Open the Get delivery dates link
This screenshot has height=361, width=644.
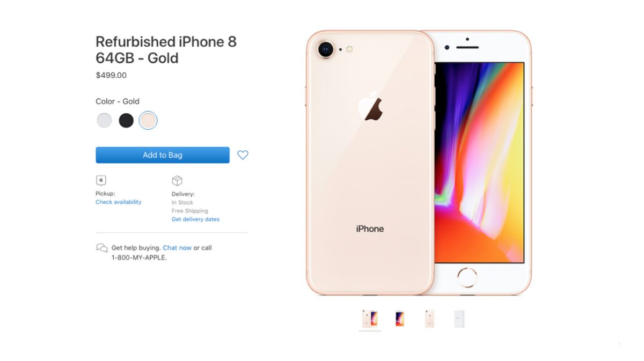pos(195,219)
